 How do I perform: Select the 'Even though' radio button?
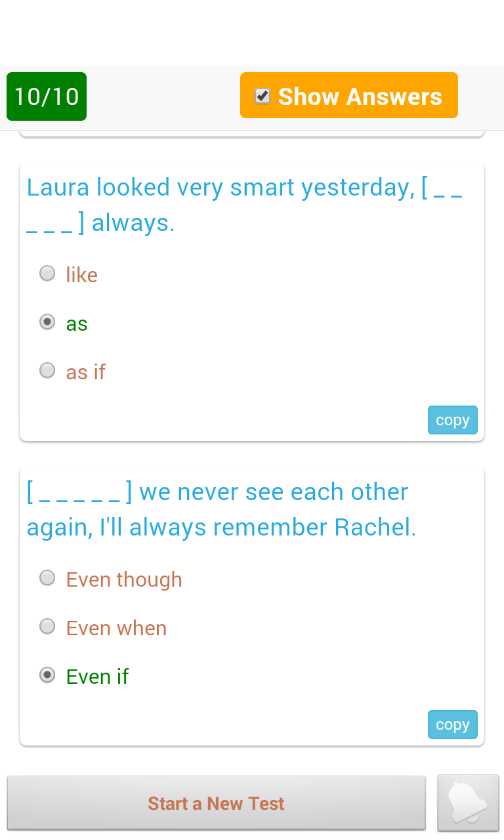47,577
